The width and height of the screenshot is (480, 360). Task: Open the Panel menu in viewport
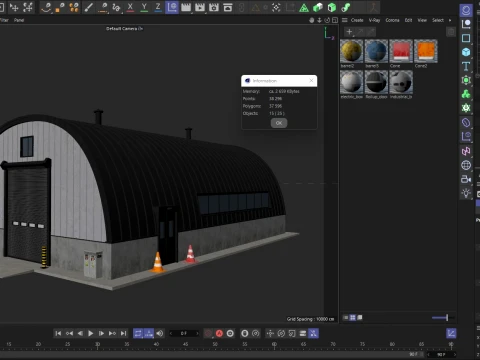(19, 20)
